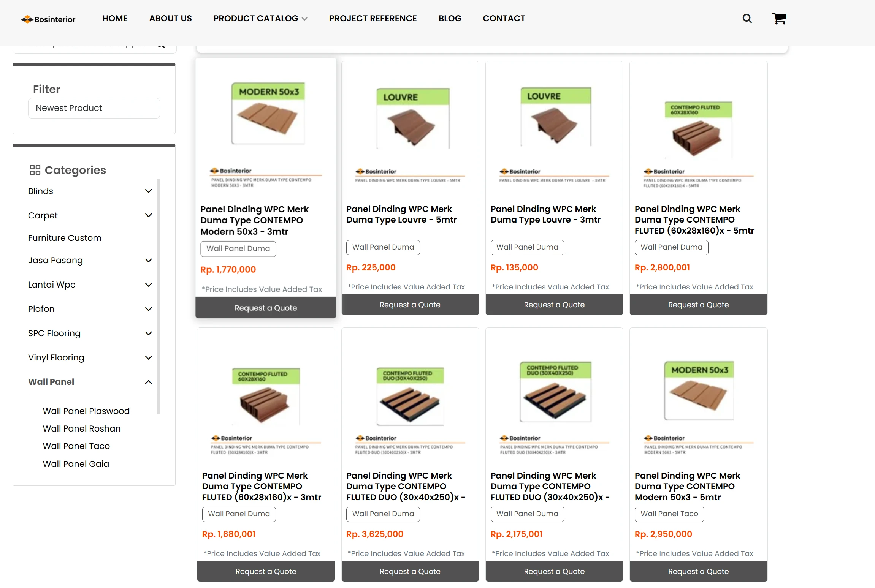Viewport: 875px width, 588px height.
Task: Open the Newest Product filter dropdown
Action: point(94,108)
